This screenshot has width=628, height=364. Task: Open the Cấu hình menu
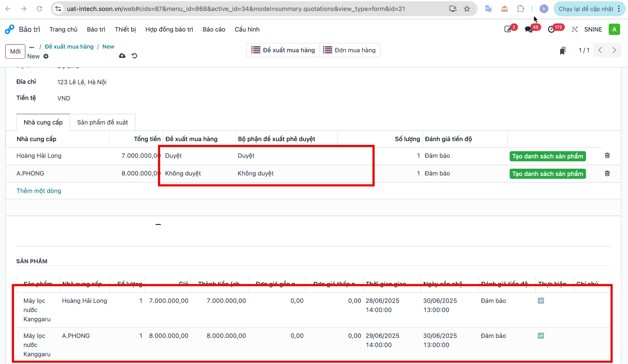click(247, 29)
